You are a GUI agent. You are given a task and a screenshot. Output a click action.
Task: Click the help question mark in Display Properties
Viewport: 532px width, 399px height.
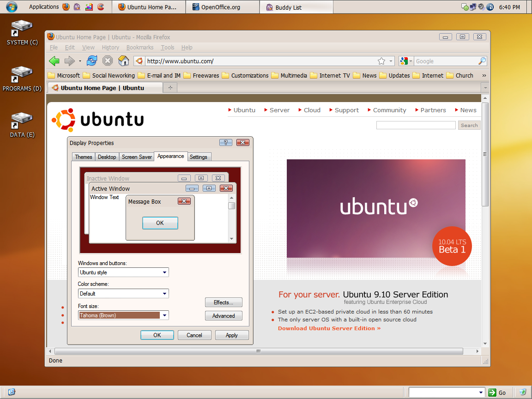coord(226,142)
